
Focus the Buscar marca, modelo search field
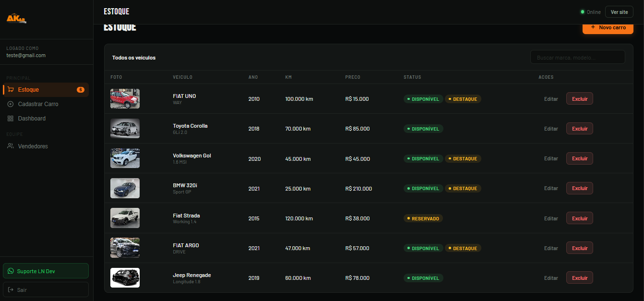[x=577, y=58]
